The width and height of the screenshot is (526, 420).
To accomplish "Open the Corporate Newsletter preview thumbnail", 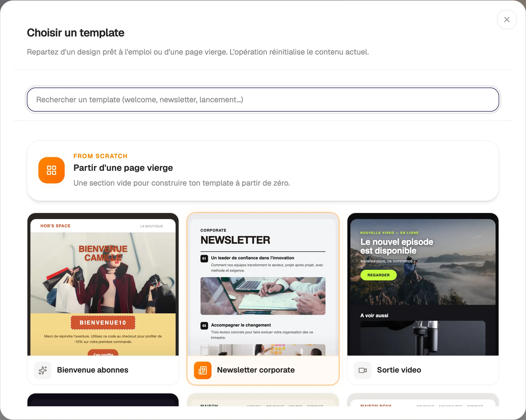I will [263, 284].
